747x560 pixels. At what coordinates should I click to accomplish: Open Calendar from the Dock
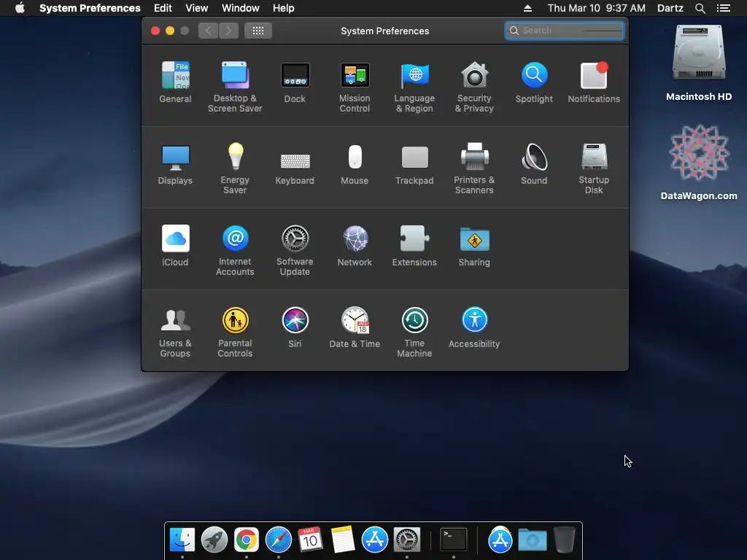coord(310,540)
